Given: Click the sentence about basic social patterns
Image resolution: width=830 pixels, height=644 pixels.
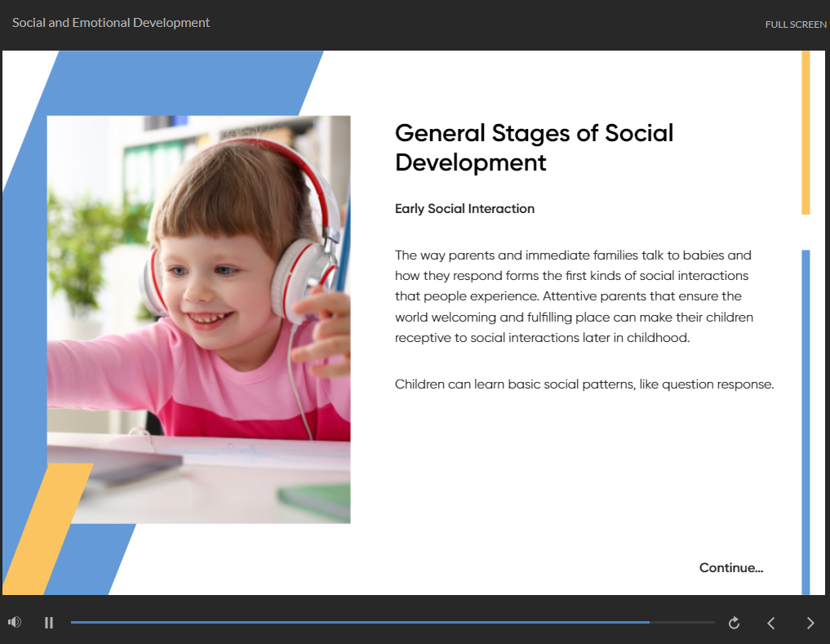Looking at the screenshot, I should coord(584,384).
